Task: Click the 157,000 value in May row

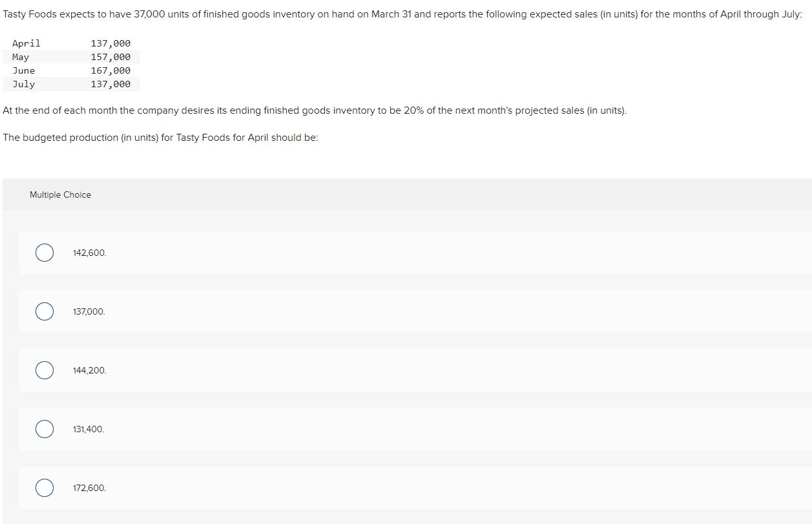Action: point(110,57)
